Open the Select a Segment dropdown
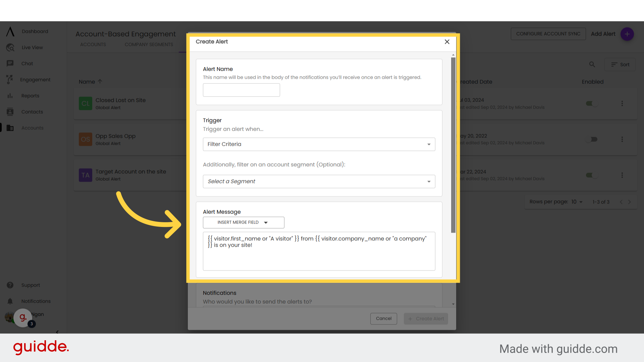The image size is (644, 362). (x=319, y=181)
